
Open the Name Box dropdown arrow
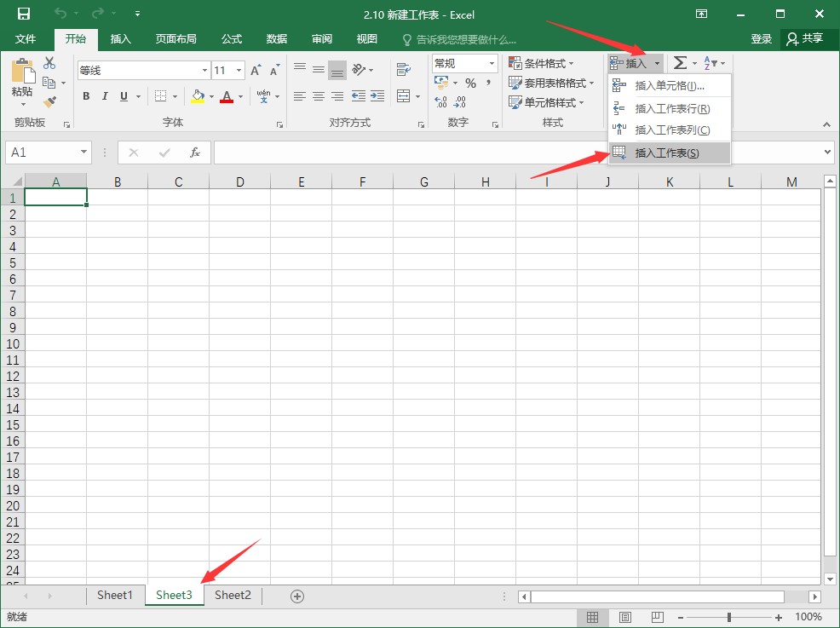[x=83, y=153]
